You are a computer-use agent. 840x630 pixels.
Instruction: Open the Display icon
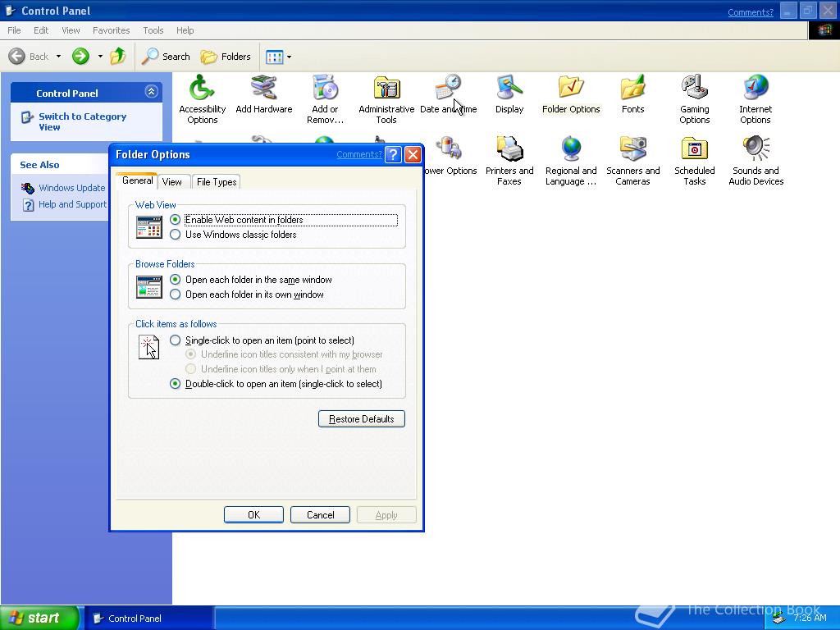pyautogui.click(x=509, y=95)
